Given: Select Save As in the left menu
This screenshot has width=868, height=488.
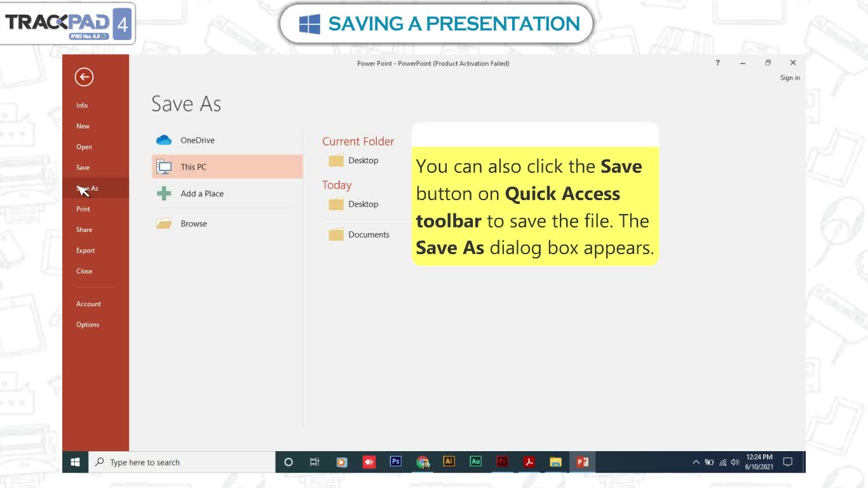Looking at the screenshot, I should (95, 188).
